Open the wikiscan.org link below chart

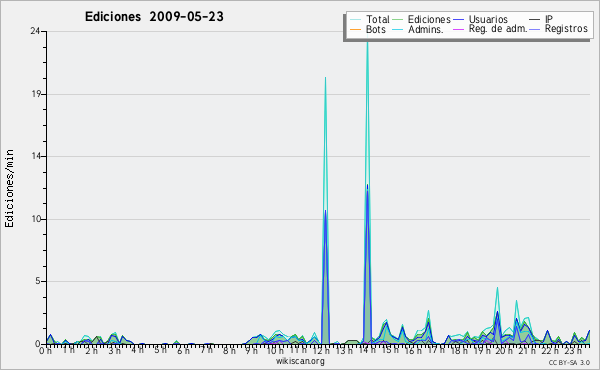[300, 361]
